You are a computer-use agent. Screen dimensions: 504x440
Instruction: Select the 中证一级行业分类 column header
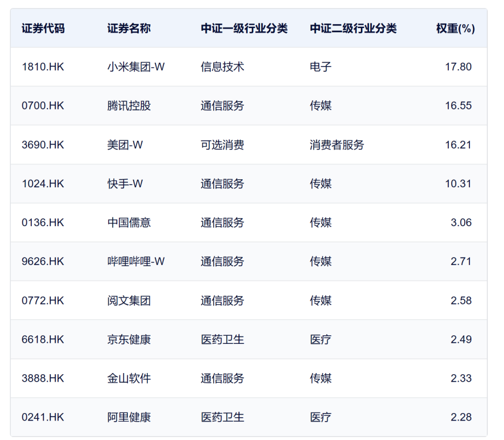point(244,29)
